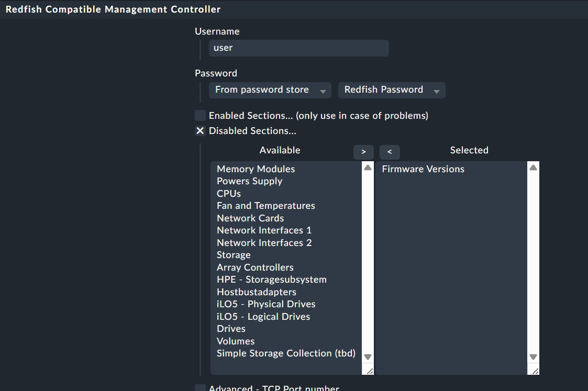Click inside the Username input field
Screen dimensions: 588x391
(298, 48)
